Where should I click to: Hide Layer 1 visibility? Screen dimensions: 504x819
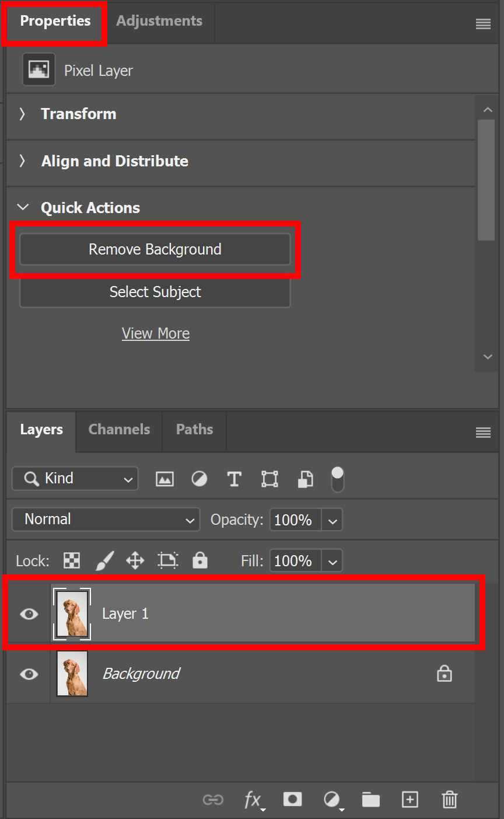click(28, 614)
